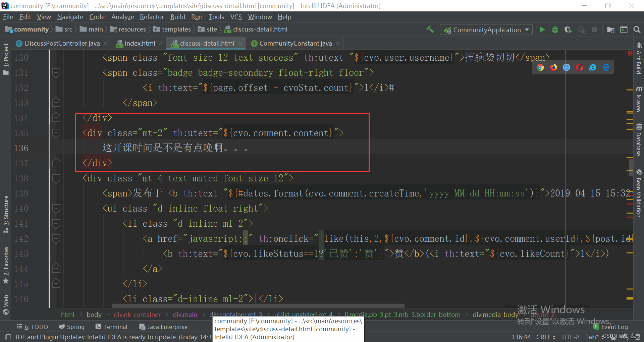Open the page in Safari
644x342 pixels.
point(567,67)
